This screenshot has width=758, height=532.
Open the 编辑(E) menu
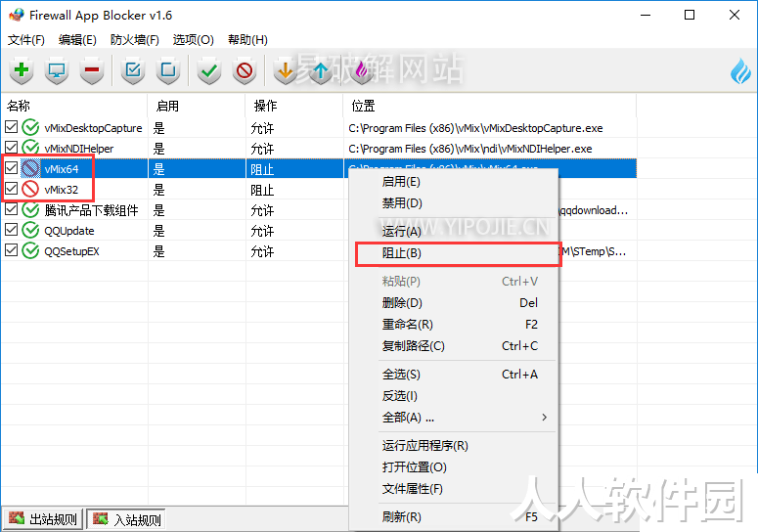[77, 40]
